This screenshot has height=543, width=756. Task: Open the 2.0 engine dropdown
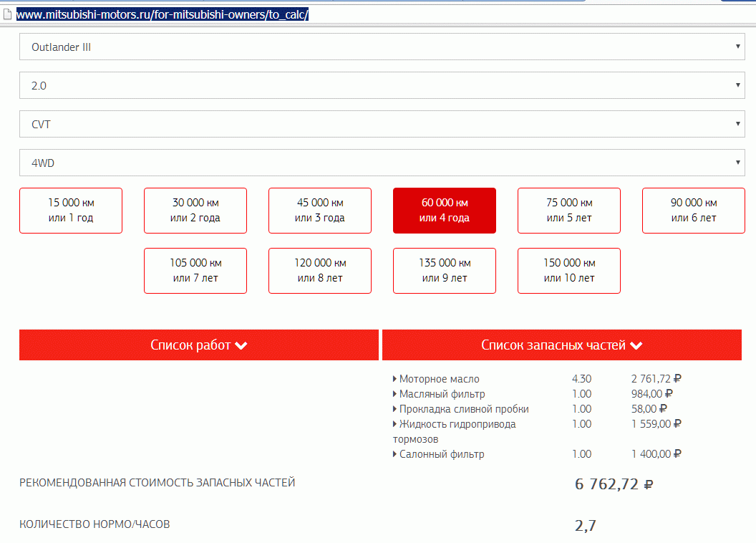pos(382,85)
